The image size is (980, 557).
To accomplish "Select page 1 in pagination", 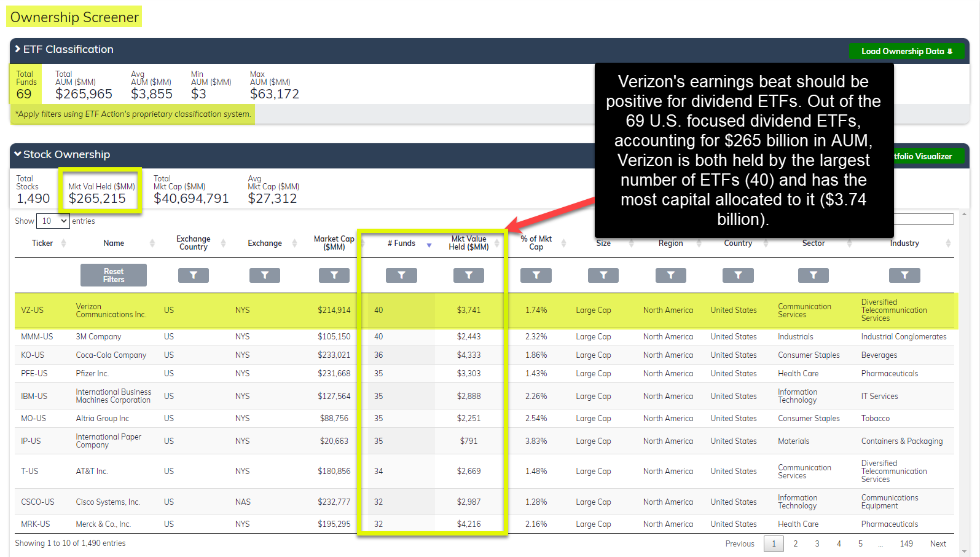I will click(x=774, y=544).
